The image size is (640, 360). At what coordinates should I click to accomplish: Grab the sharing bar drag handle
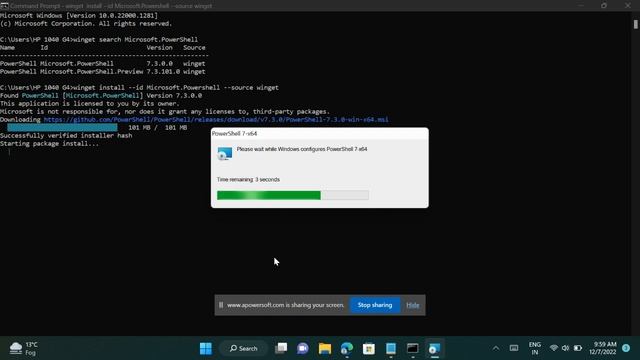point(221,305)
